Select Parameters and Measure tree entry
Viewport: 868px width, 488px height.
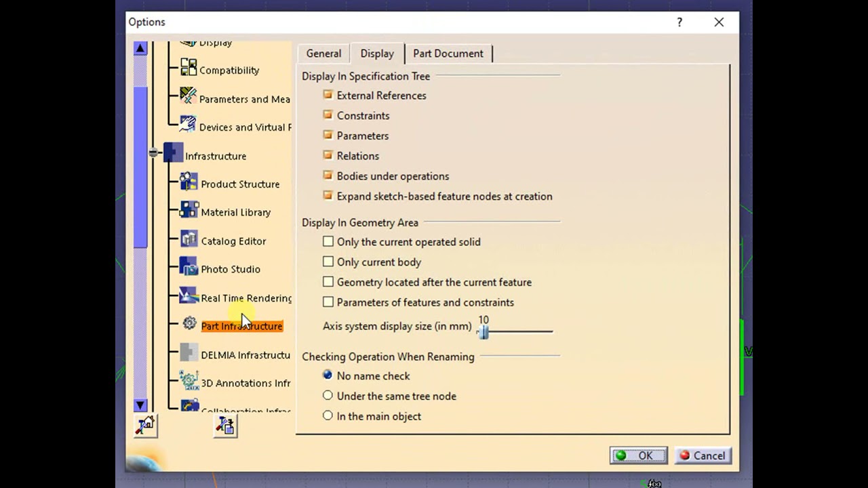point(245,99)
